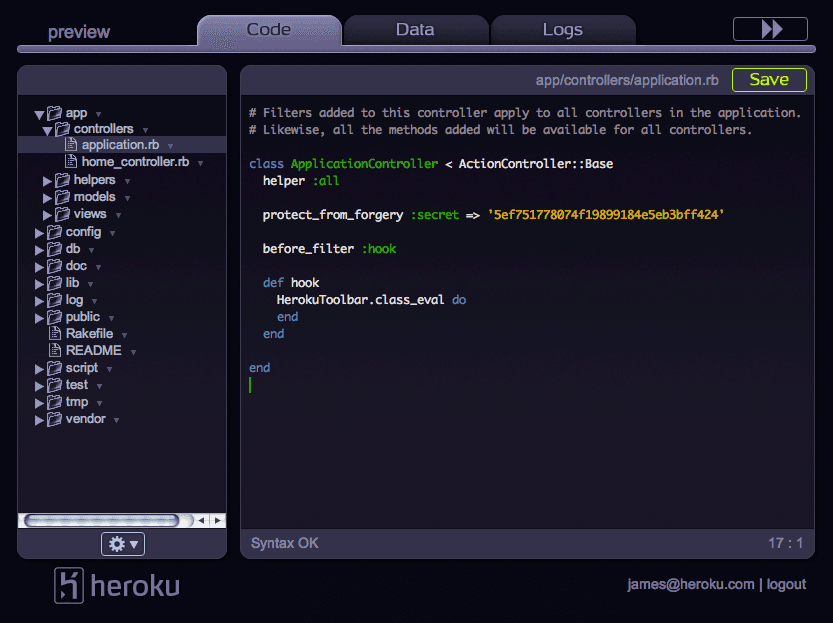Click the right arrow of the horizontal scrollbar
Screen dimensions: 833x623
coord(219,520)
